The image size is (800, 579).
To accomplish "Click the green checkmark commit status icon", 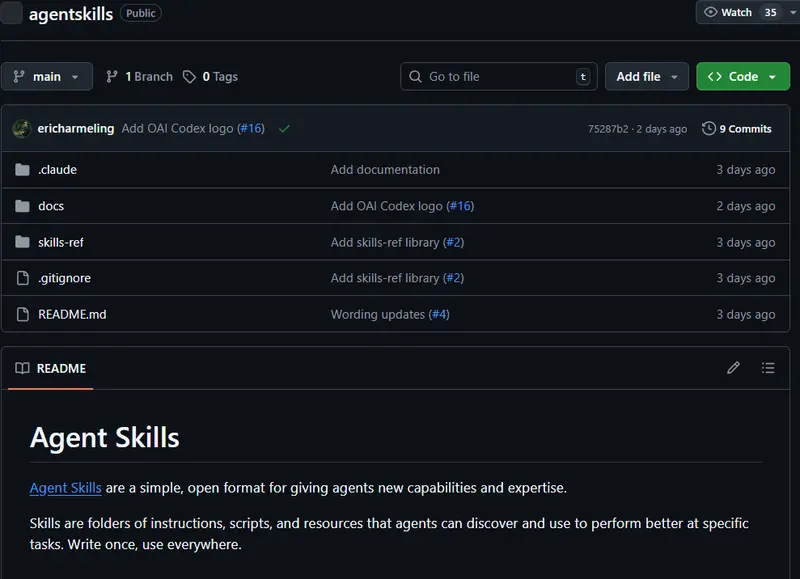I will (x=284, y=128).
